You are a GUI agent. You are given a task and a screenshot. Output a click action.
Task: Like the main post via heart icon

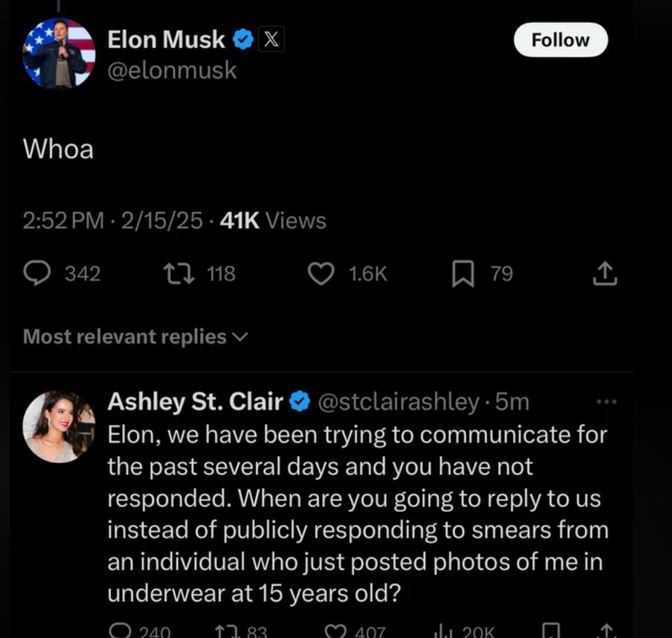coord(322,274)
